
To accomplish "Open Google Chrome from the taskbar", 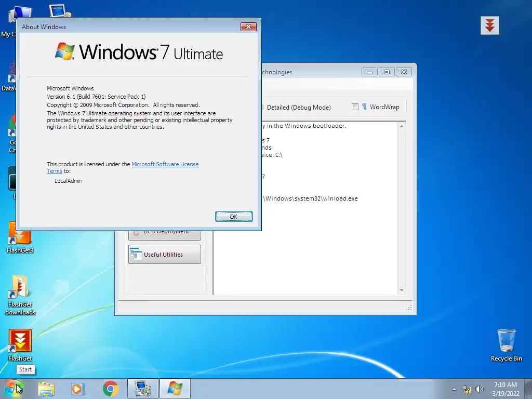I will (x=110, y=389).
